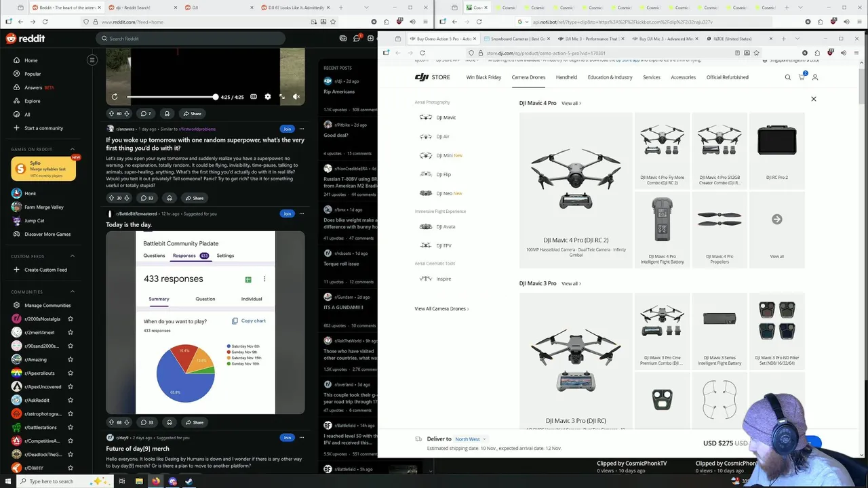
Task: Toggle closed captions on the Reddit video
Action: point(254,97)
